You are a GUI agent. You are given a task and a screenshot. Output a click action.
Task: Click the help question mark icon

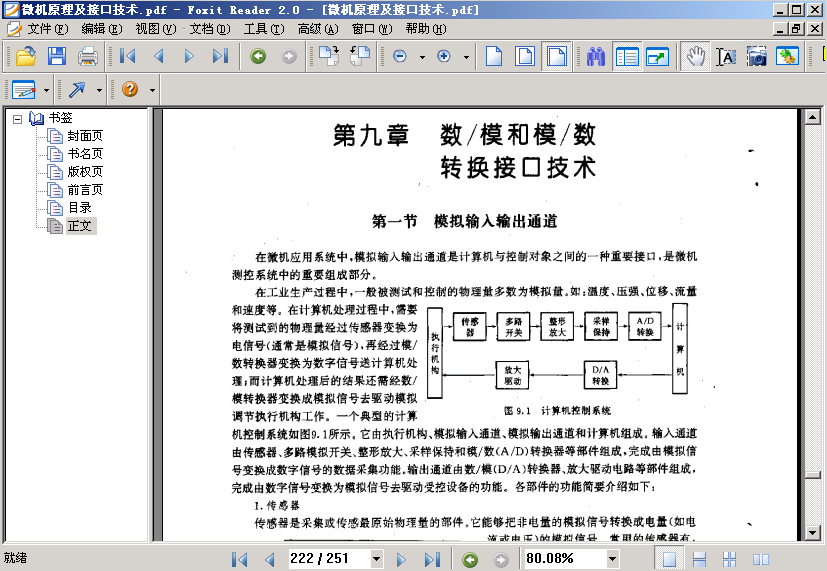130,89
